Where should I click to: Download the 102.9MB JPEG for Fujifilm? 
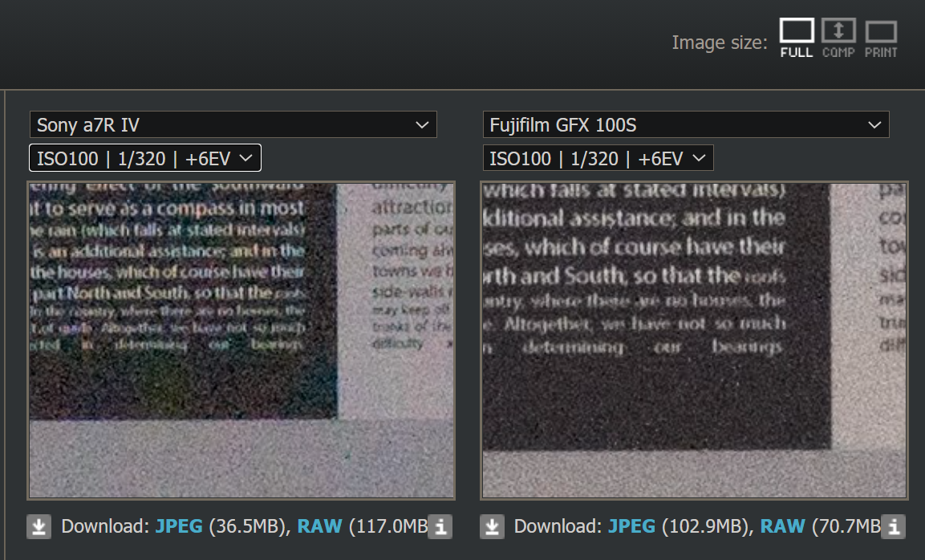(631, 526)
